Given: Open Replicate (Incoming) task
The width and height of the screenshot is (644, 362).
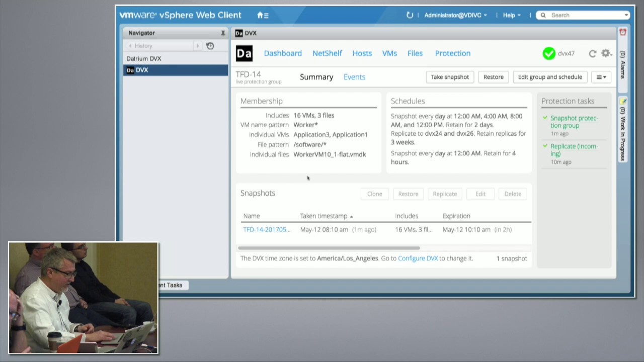Looking at the screenshot, I should pos(574,150).
